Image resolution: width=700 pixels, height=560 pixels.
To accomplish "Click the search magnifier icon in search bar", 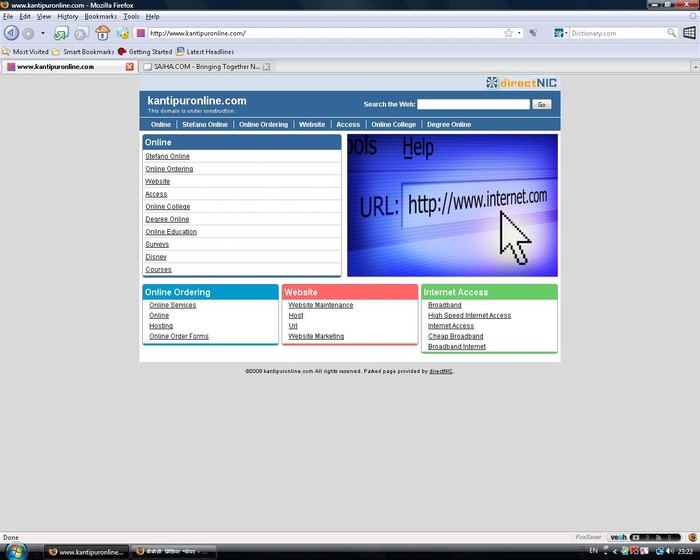I will coord(672,33).
